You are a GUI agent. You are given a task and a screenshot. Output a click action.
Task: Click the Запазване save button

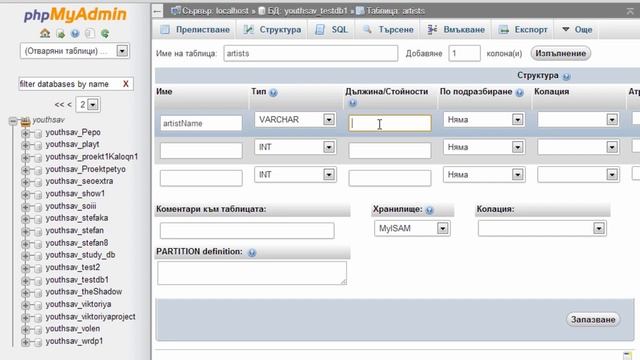point(593,320)
